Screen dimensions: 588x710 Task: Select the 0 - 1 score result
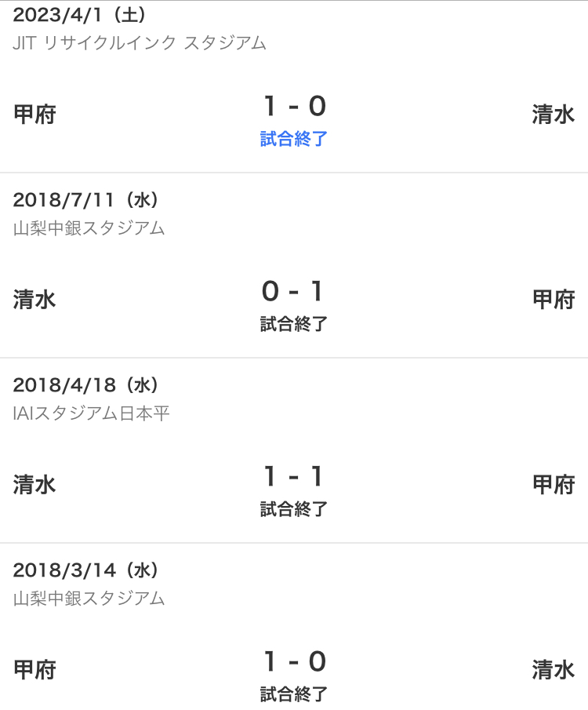click(x=293, y=291)
